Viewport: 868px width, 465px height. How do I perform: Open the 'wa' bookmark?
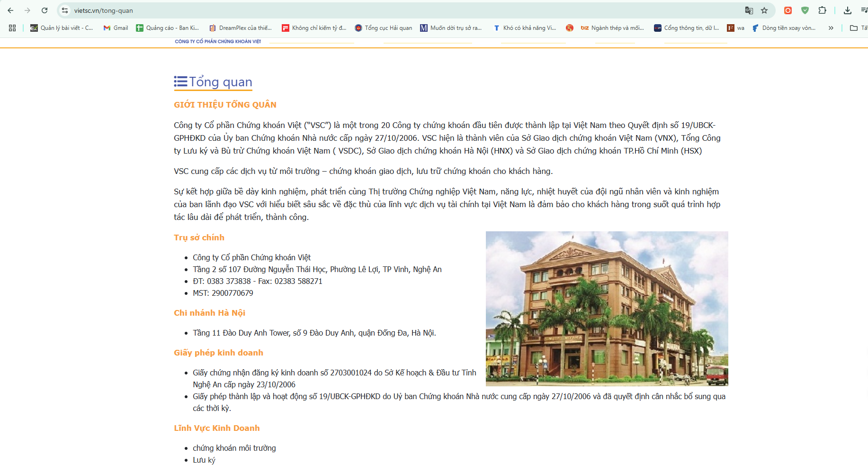pyautogui.click(x=736, y=28)
